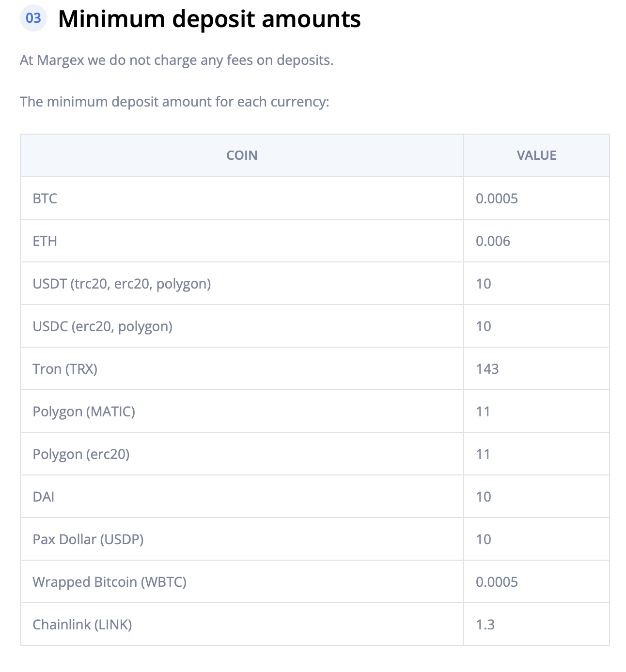Click the no-fees-on-deposits sentence
Image resolution: width=626 pixels, height=672 pixels.
176,61
